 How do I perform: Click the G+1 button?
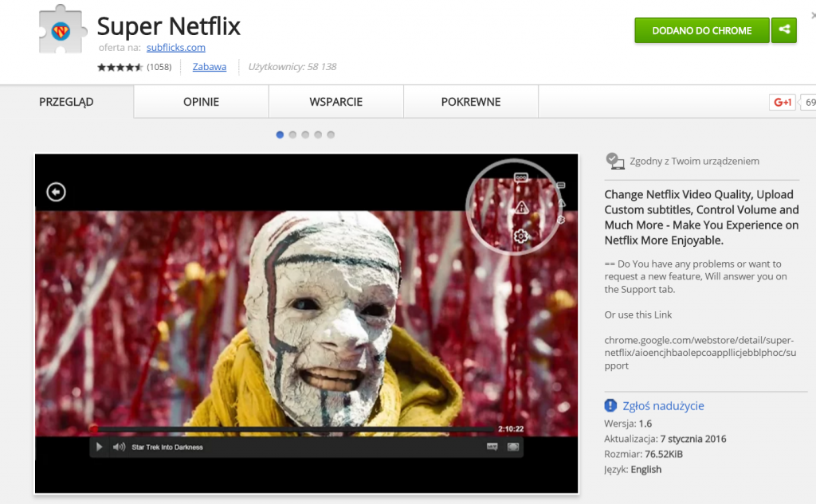[x=783, y=103]
